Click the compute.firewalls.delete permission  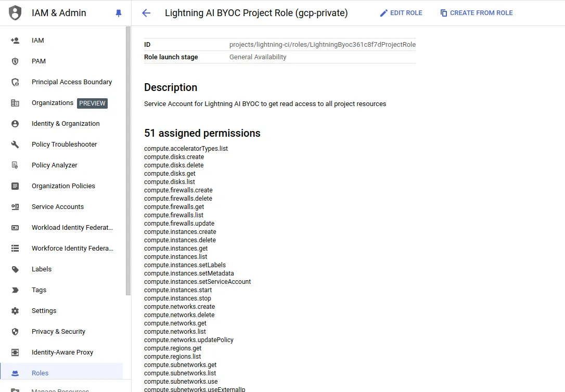tap(178, 199)
